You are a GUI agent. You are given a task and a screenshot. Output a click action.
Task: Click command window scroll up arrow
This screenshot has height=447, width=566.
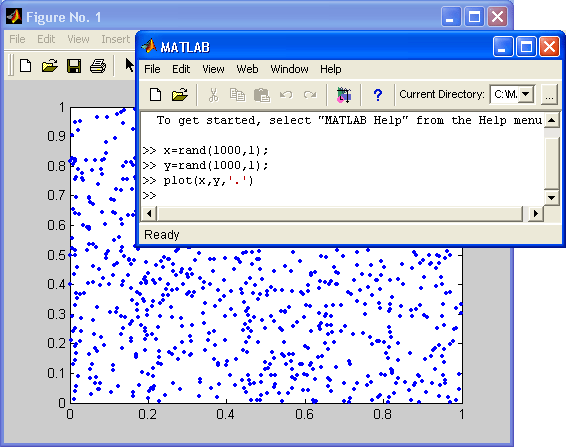pos(552,120)
